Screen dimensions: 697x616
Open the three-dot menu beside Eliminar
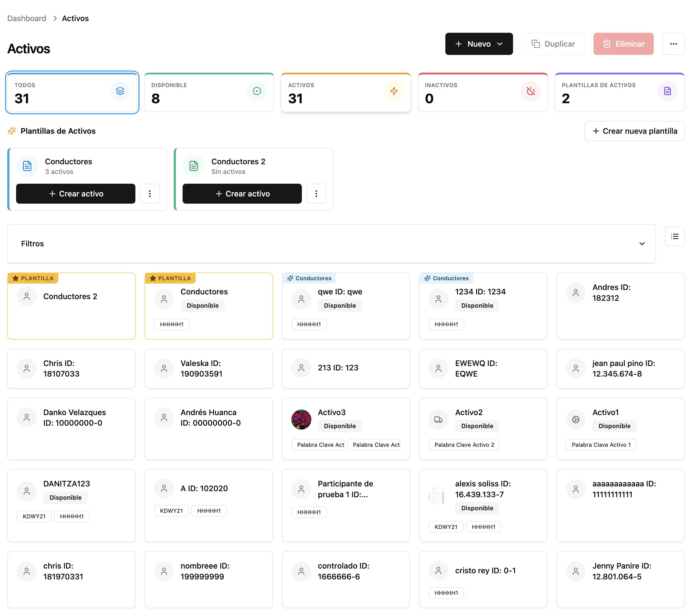(673, 44)
